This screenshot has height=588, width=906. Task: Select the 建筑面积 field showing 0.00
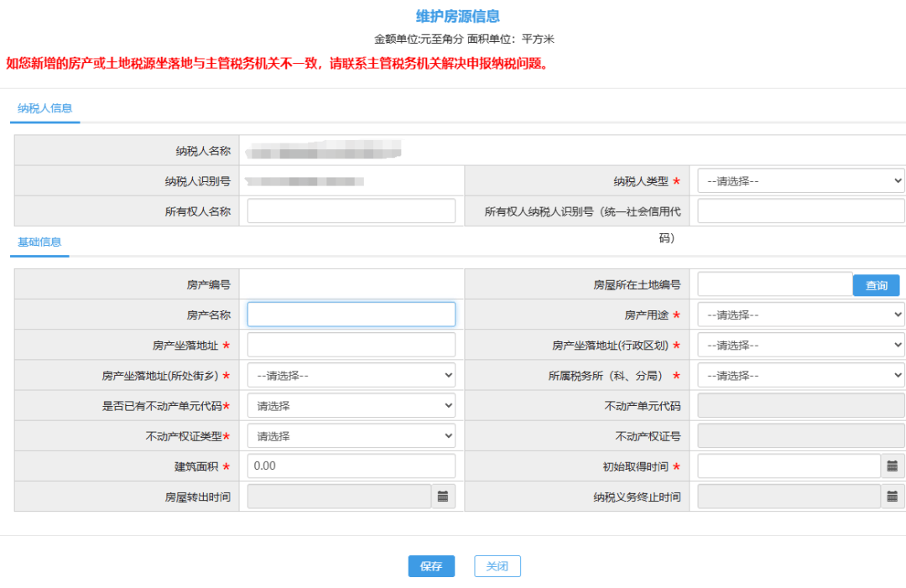pyautogui.click(x=351, y=466)
